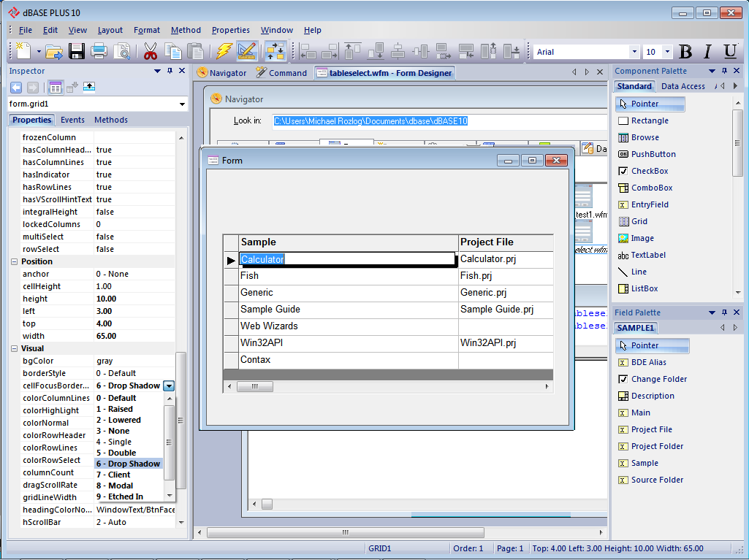Viewport: 749px width, 560px height.
Task: Collapse the Position property group
Action: point(14,261)
